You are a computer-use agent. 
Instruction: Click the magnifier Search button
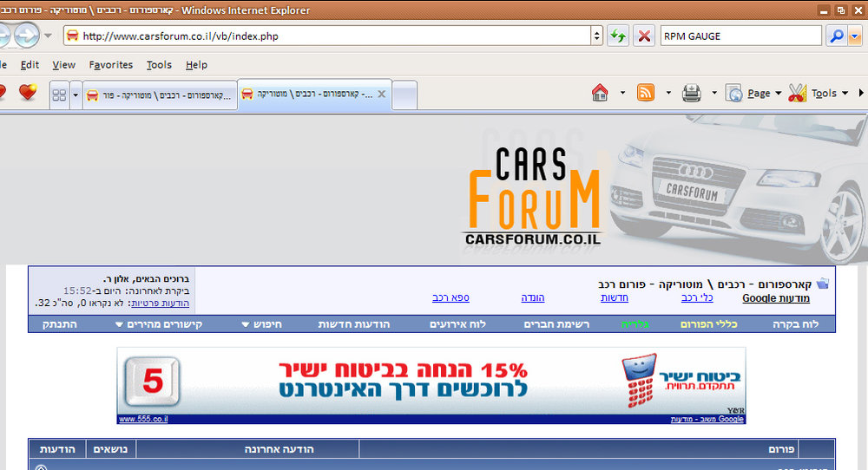837,36
